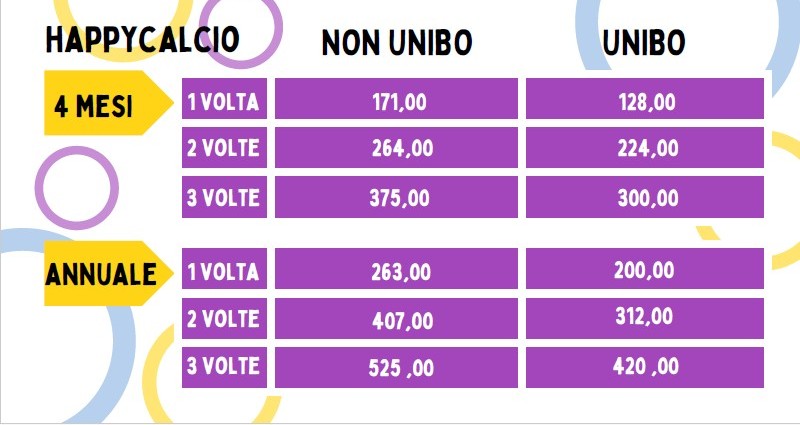Click the 525,00 price cell
Viewport: 800px width, 425px height.
[396, 367]
